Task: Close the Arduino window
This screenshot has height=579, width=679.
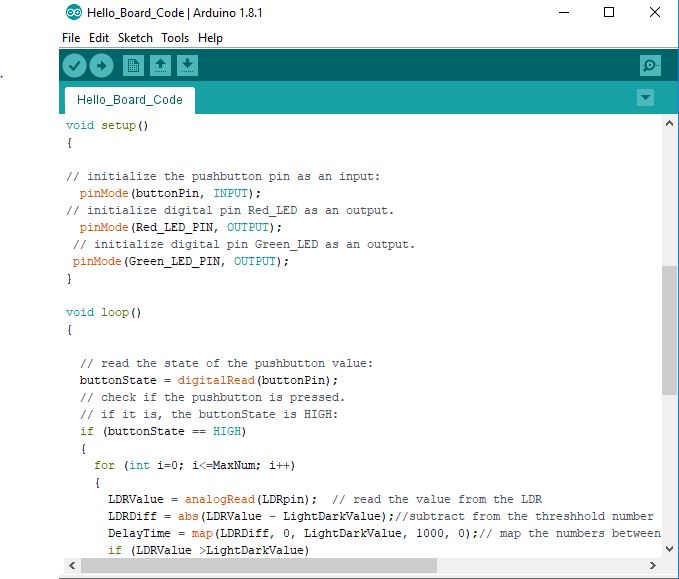Action: pos(655,12)
